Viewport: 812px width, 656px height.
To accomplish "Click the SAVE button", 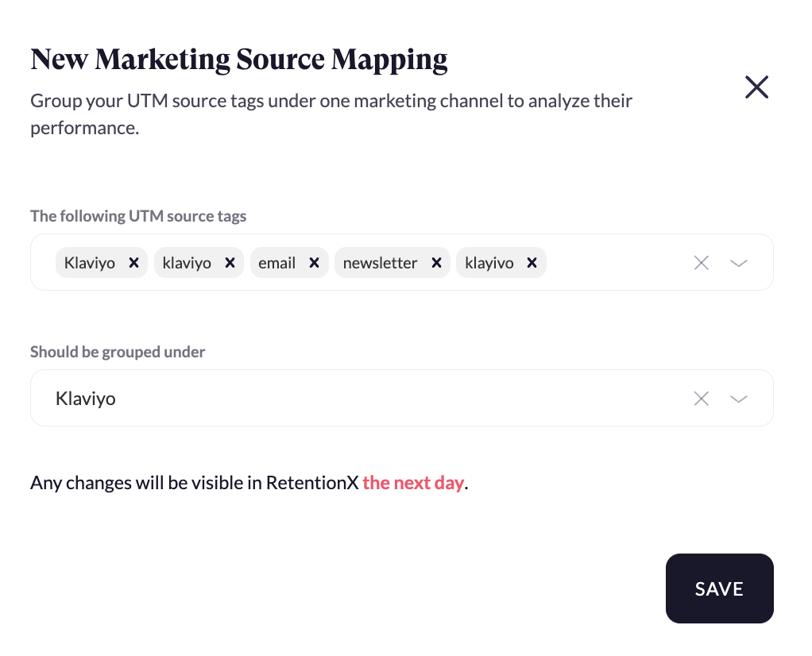I will click(719, 588).
